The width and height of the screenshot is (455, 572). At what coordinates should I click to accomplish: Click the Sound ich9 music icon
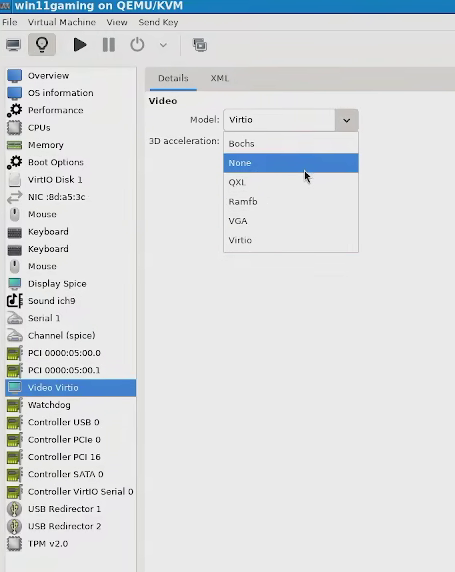point(15,301)
